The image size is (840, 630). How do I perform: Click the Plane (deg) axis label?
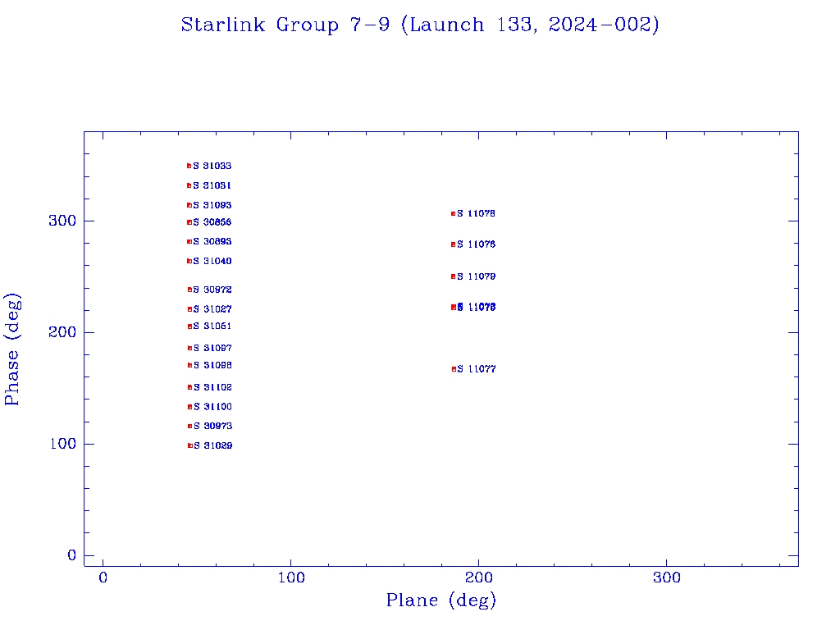coord(441,600)
